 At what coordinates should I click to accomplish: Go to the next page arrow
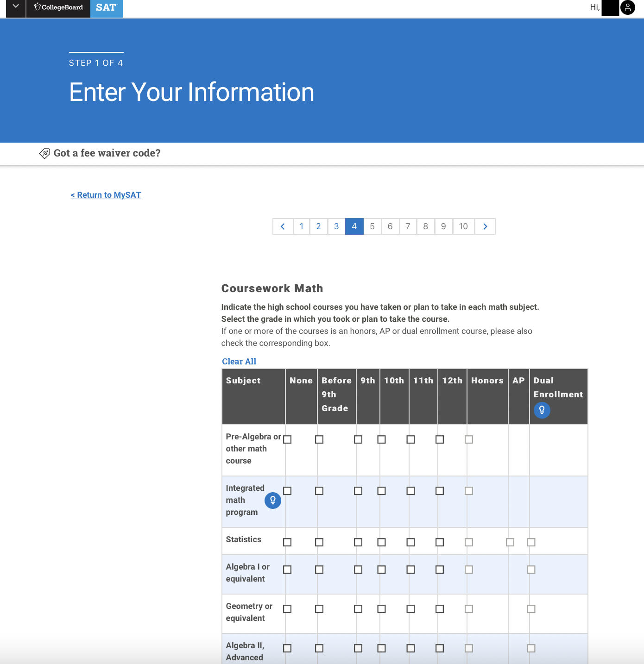tap(485, 226)
